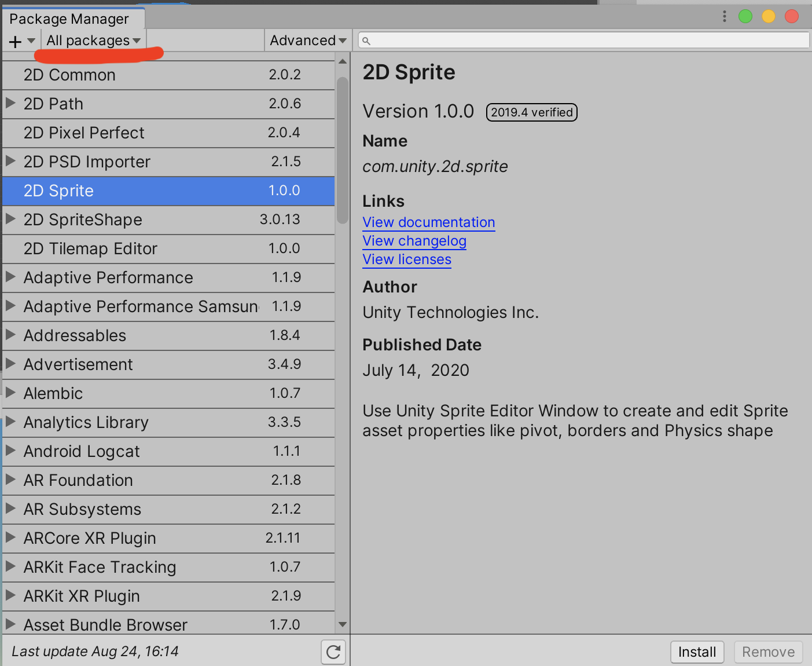Click the scroll down arrow in package list
The height and width of the screenshot is (666, 812).
click(343, 624)
